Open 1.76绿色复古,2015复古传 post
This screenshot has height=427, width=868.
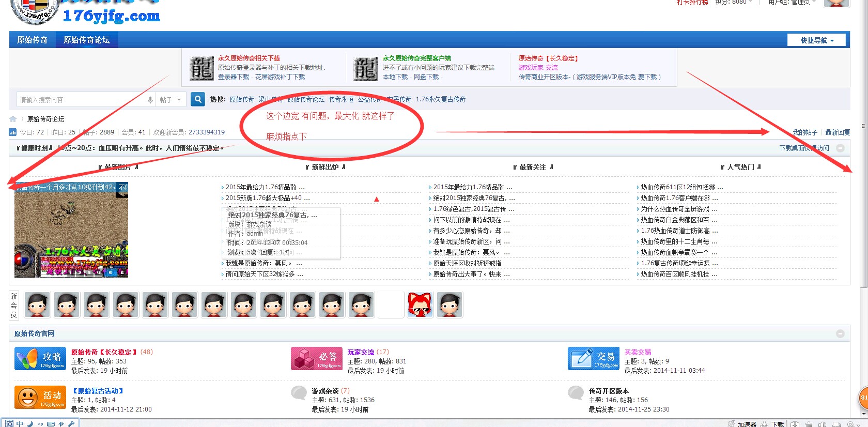474,209
